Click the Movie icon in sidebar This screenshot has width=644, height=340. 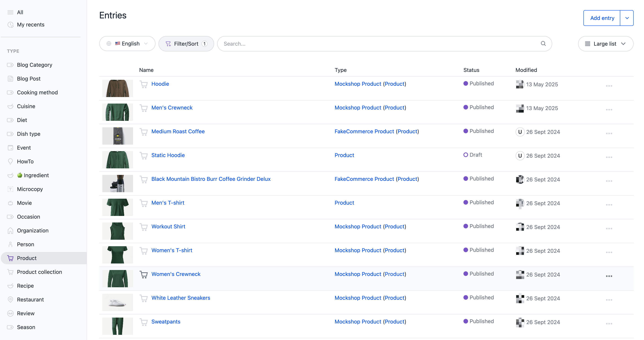(x=10, y=203)
